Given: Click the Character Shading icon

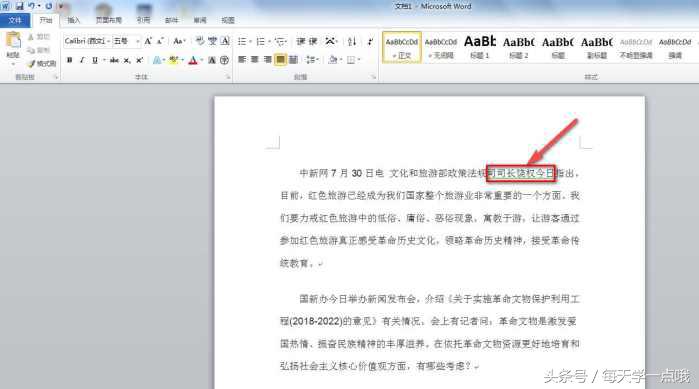Looking at the screenshot, I should coord(212,60).
